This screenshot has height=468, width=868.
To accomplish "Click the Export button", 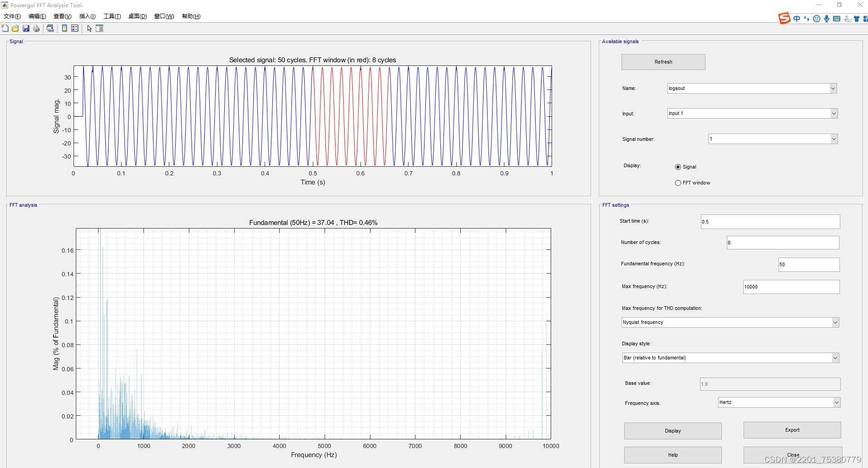I will [x=792, y=430].
